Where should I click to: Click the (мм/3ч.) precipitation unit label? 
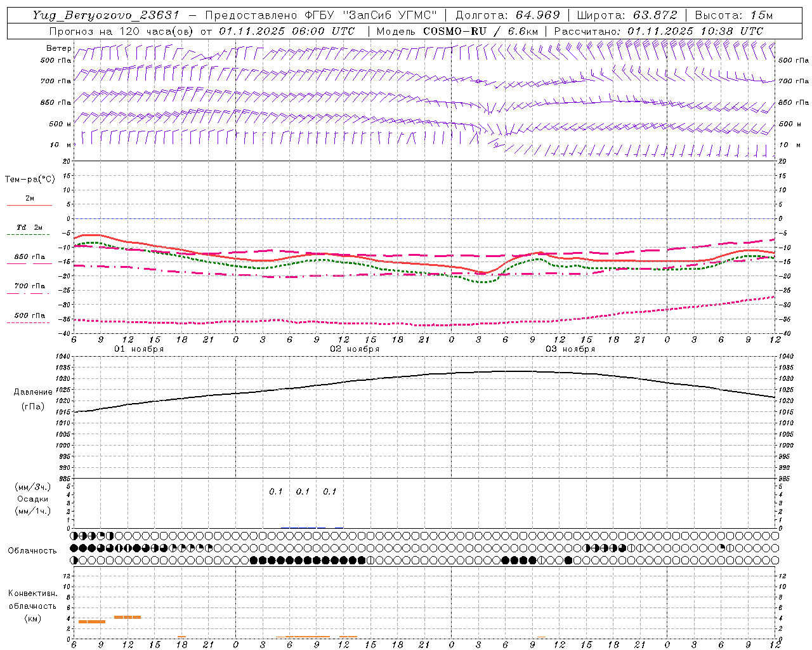click(x=33, y=487)
